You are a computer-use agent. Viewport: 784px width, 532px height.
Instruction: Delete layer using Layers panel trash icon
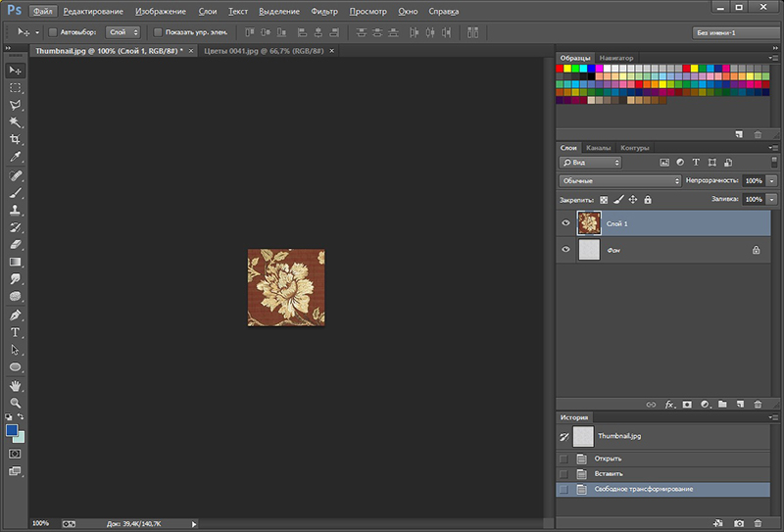tap(758, 404)
